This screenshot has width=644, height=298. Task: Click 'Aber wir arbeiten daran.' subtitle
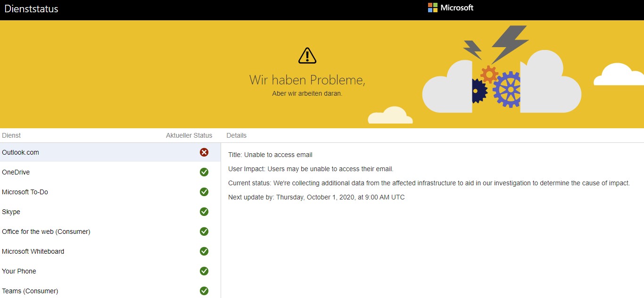point(307,93)
